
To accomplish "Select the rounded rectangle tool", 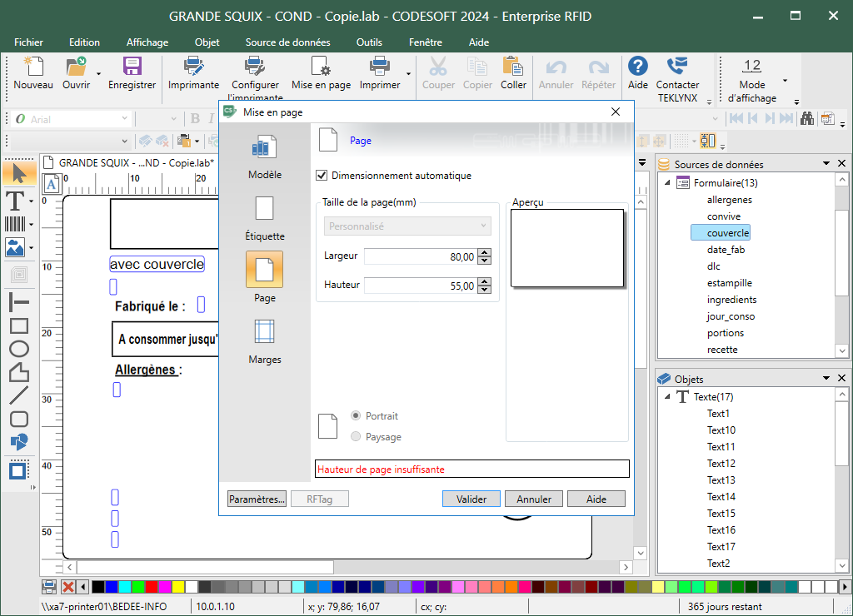I will pos(19,420).
